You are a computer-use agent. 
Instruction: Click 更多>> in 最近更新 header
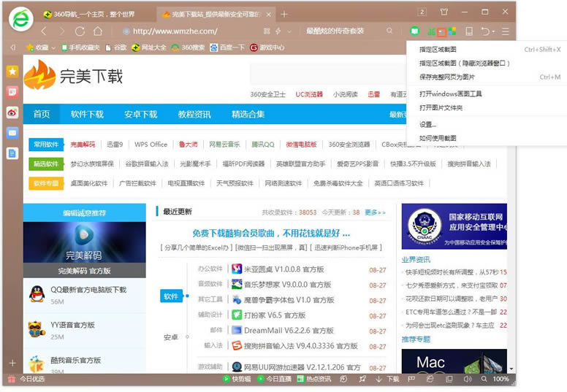375,212
